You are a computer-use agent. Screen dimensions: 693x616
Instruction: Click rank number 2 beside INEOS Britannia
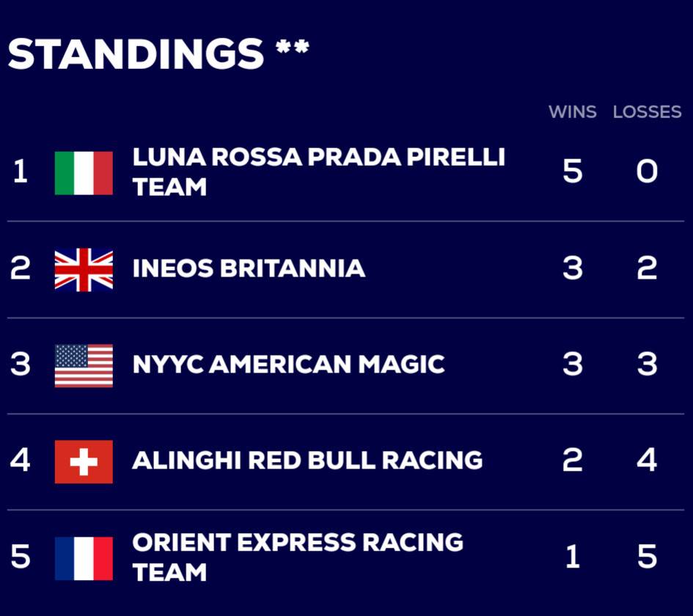21,269
